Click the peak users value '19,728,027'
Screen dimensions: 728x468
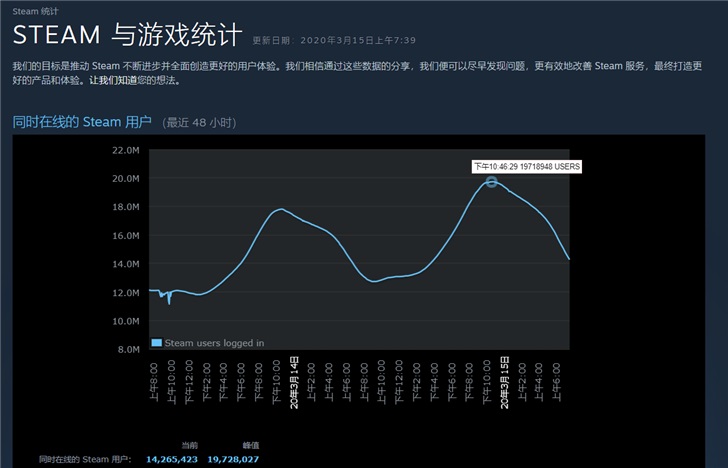[233, 460]
